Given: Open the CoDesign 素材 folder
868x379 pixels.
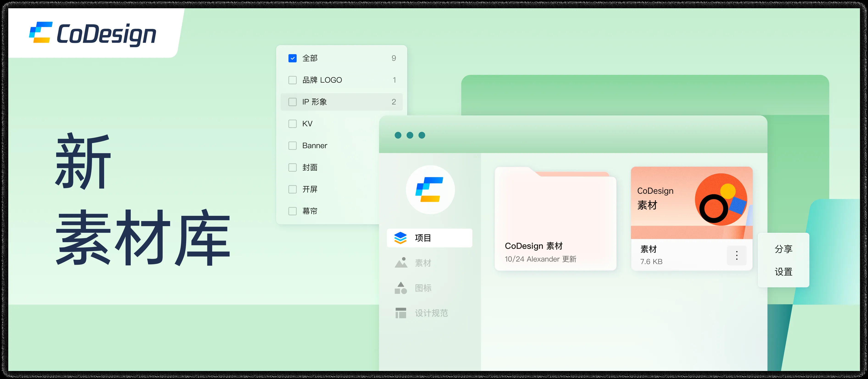Looking at the screenshot, I should coord(555,216).
